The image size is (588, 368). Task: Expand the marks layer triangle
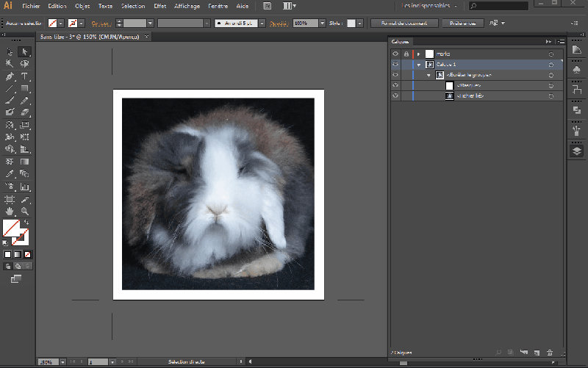click(x=418, y=54)
